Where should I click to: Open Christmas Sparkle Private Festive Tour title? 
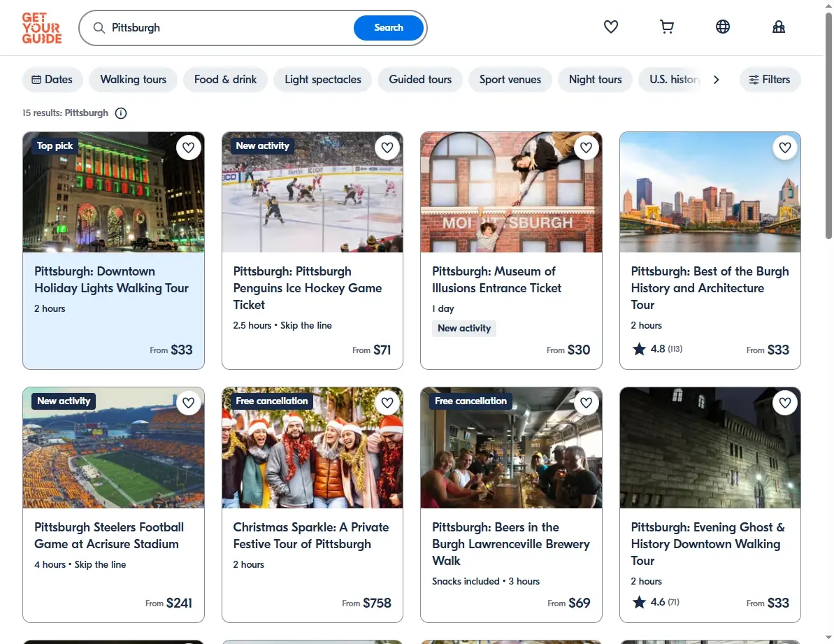(x=310, y=536)
